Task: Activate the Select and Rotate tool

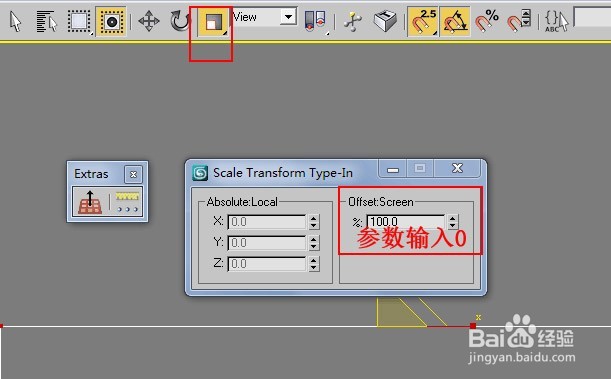Action: [x=180, y=21]
